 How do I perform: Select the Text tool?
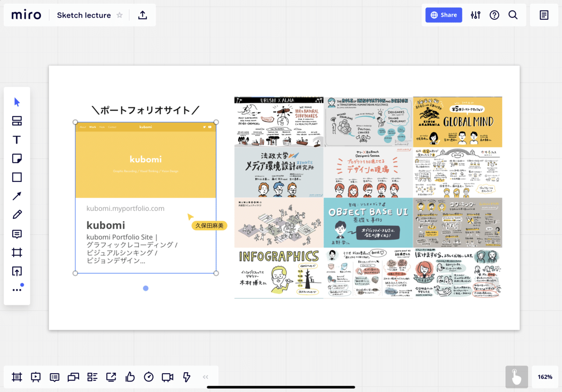click(x=16, y=139)
